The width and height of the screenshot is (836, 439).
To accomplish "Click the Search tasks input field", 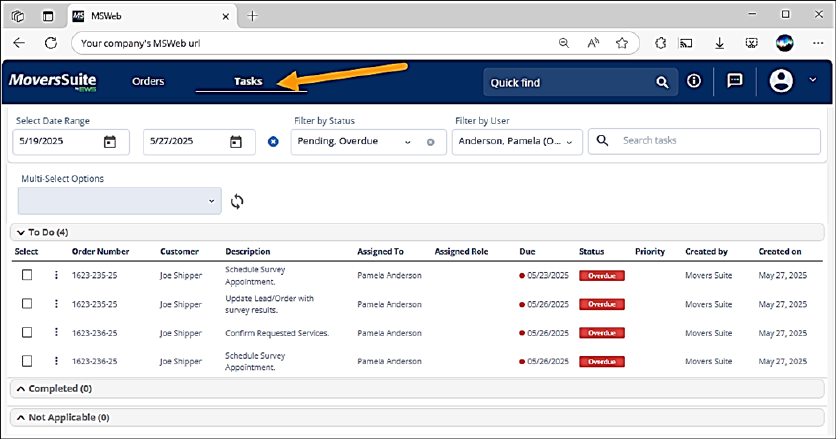I will pyautogui.click(x=710, y=141).
